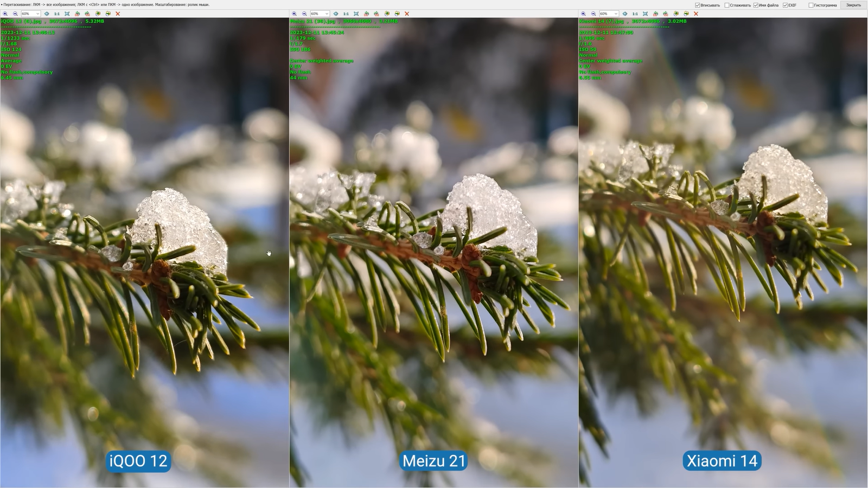The height and width of the screenshot is (488, 868).
Task: Show Meizu 21 image at 1:1 size
Action: point(346,14)
